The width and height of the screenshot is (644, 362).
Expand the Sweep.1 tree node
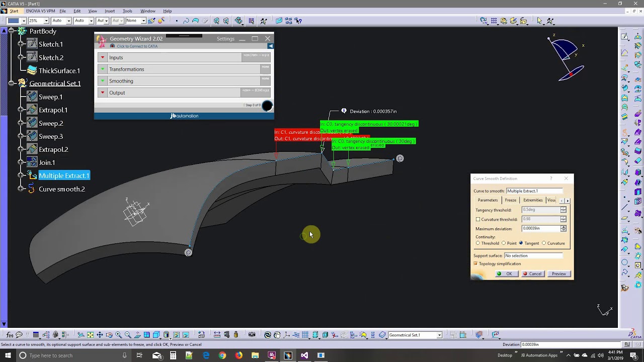21,97
